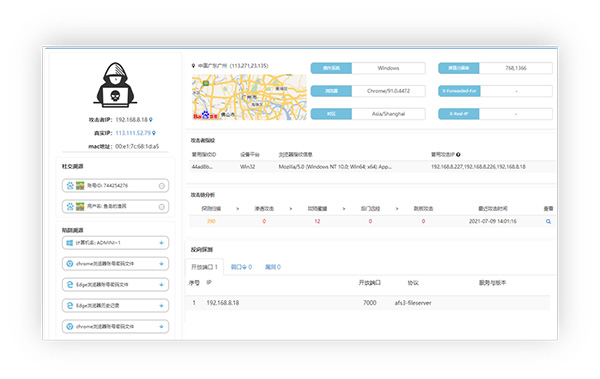Toggle the circle on the username row
600x379 pixels.
pos(161,207)
